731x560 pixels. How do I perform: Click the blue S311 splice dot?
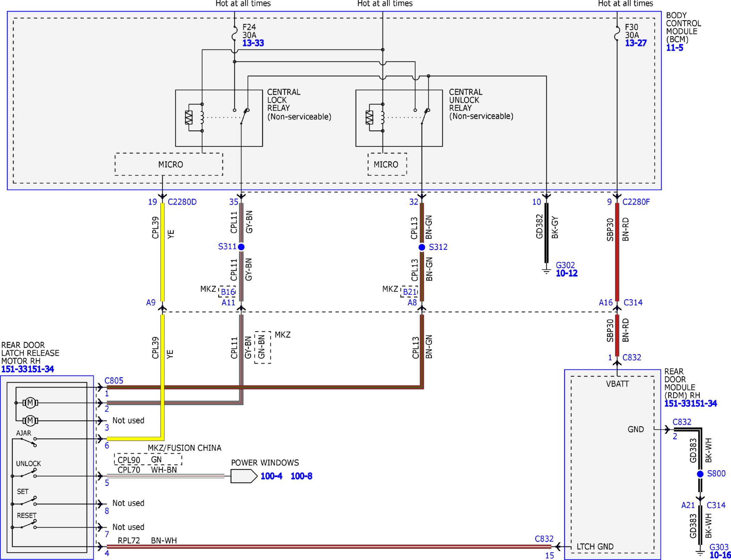pyautogui.click(x=241, y=247)
